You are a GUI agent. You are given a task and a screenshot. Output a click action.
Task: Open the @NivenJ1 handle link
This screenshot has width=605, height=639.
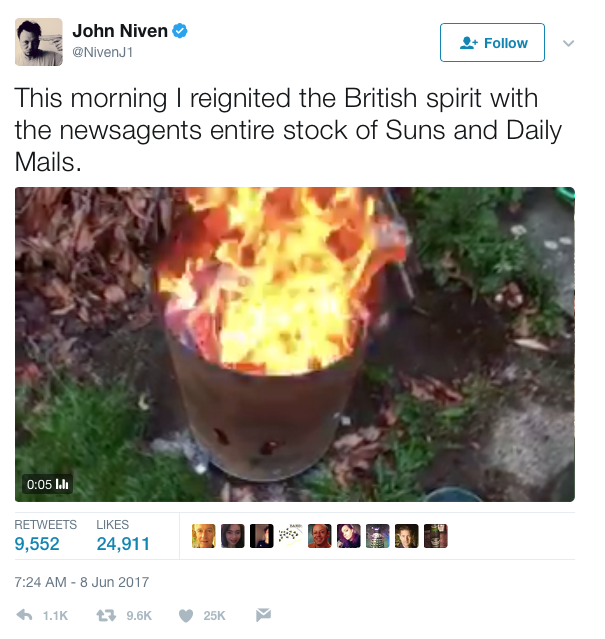tap(103, 52)
